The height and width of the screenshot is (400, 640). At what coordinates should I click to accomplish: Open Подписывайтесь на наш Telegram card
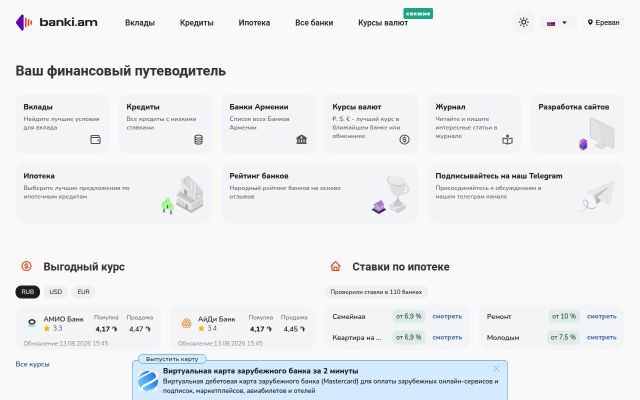[526, 193]
